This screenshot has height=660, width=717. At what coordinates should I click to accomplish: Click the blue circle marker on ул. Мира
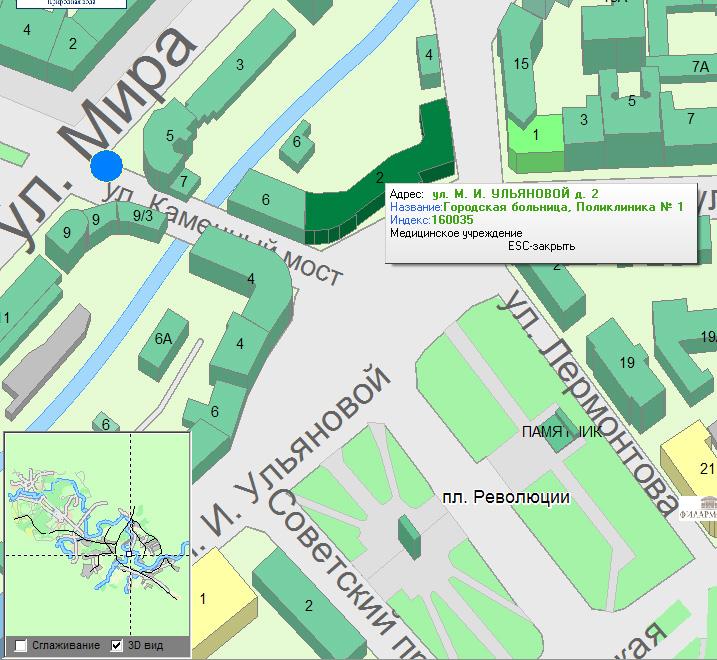pos(106,166)
